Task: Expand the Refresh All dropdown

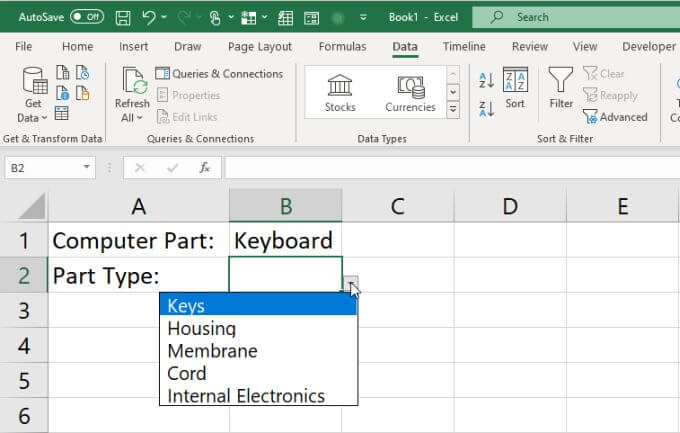Action: (x=132, y=117)
